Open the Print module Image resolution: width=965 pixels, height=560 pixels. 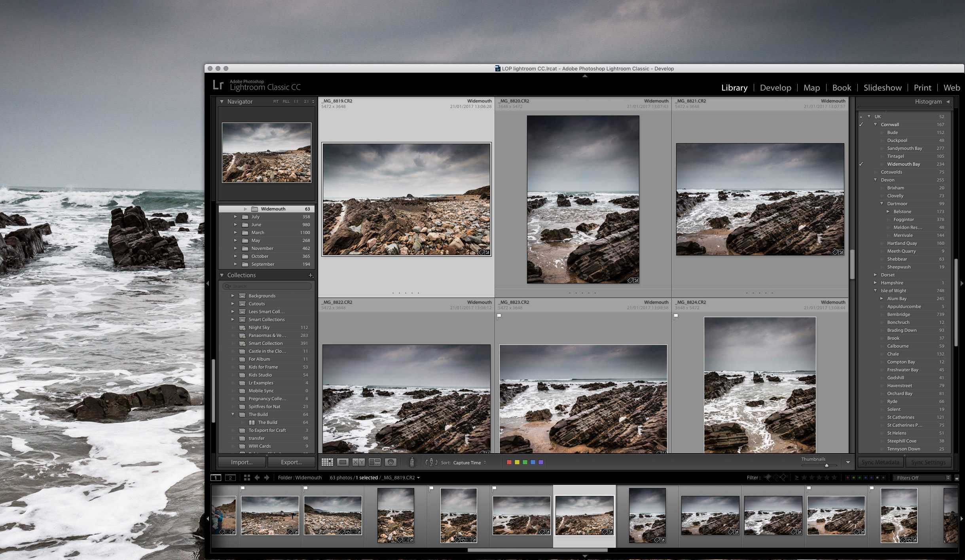[922, 88]
